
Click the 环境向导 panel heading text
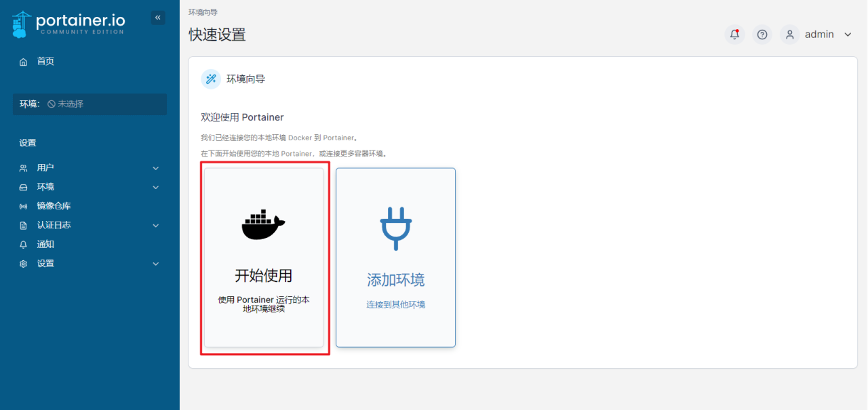245,79
